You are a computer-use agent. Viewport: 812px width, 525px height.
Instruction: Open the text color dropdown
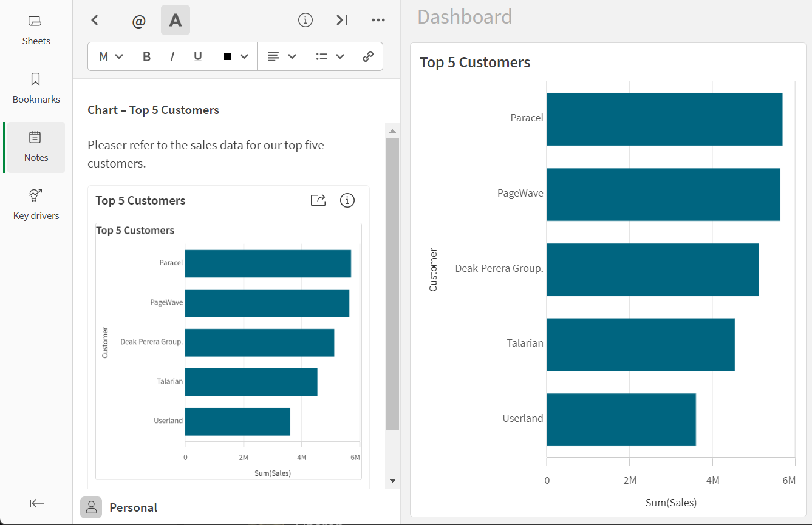point(236,56)
